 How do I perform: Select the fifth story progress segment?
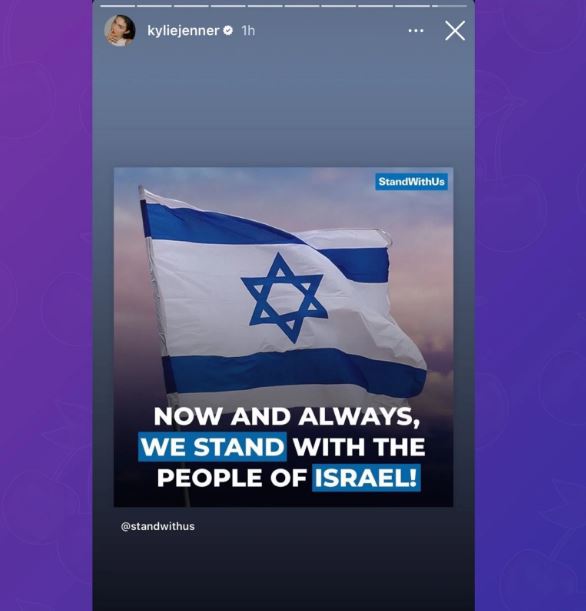pos(265,6)
